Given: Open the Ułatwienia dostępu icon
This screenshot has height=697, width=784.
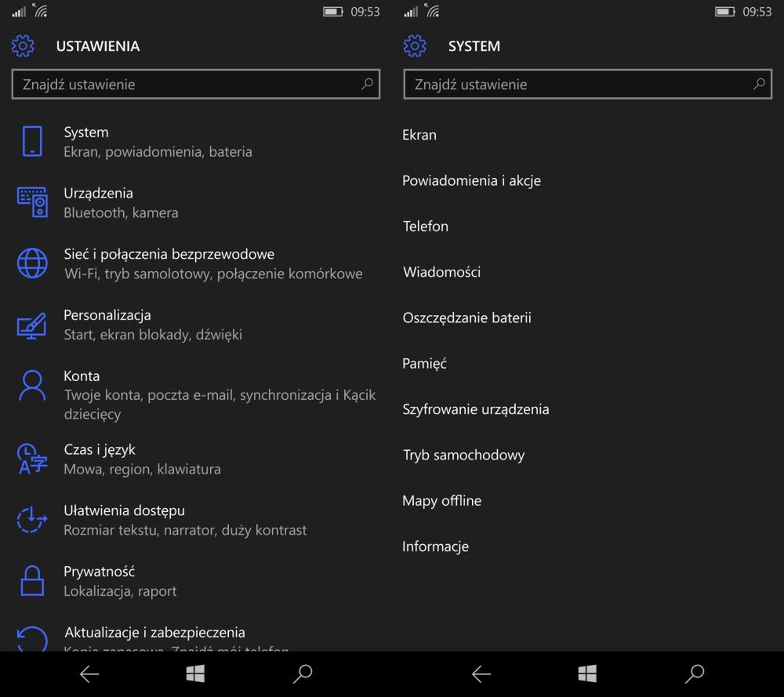Looking at the screenshot, I should click(x=32, y=520).
